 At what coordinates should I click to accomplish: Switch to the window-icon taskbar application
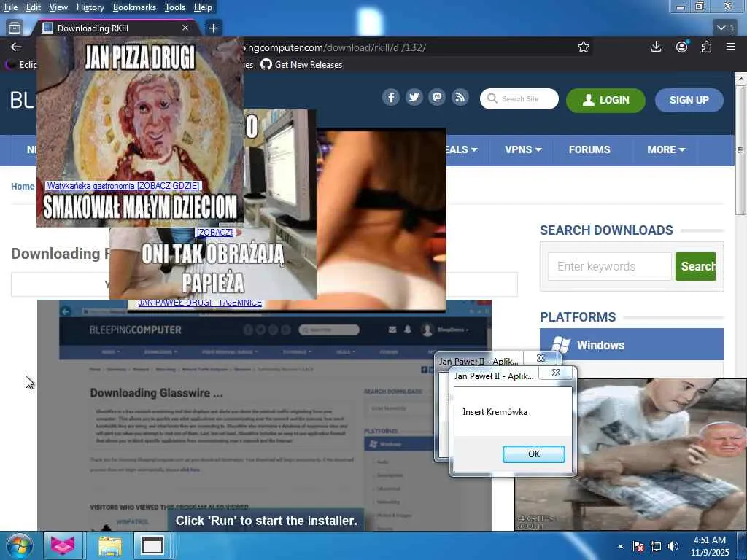(153, 545)
